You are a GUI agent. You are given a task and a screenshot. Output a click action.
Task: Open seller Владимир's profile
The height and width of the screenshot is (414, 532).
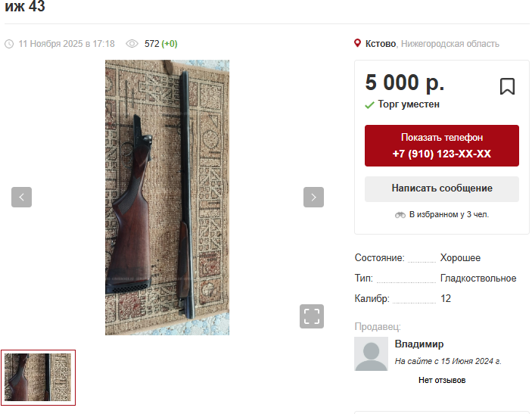point(419,344)
